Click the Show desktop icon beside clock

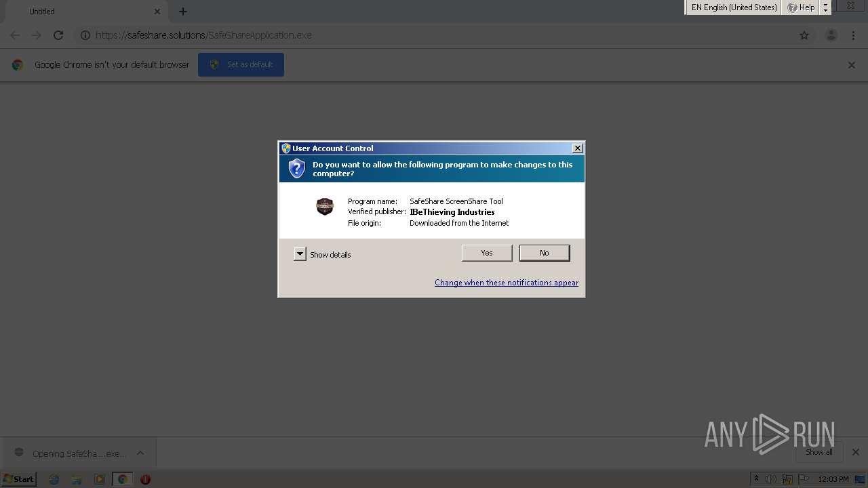point(860,479)
